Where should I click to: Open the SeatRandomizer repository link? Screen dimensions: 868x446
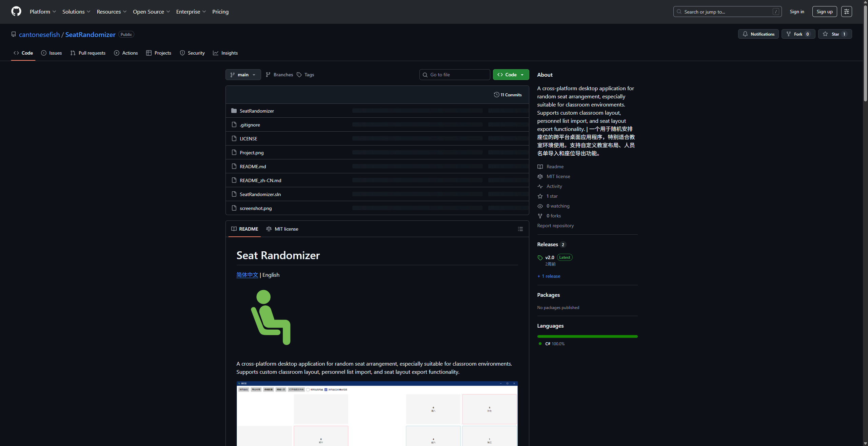(x=90, y=35)
